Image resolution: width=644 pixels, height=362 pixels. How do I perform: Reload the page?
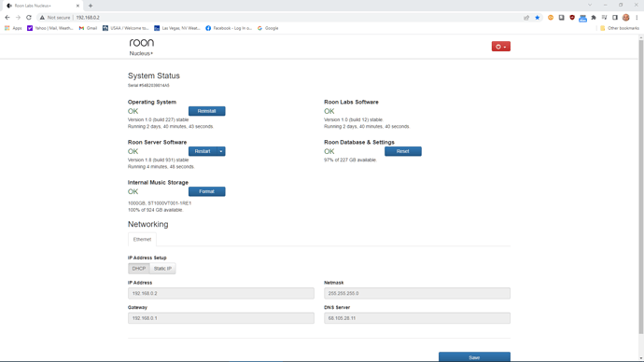coord(29,18)
